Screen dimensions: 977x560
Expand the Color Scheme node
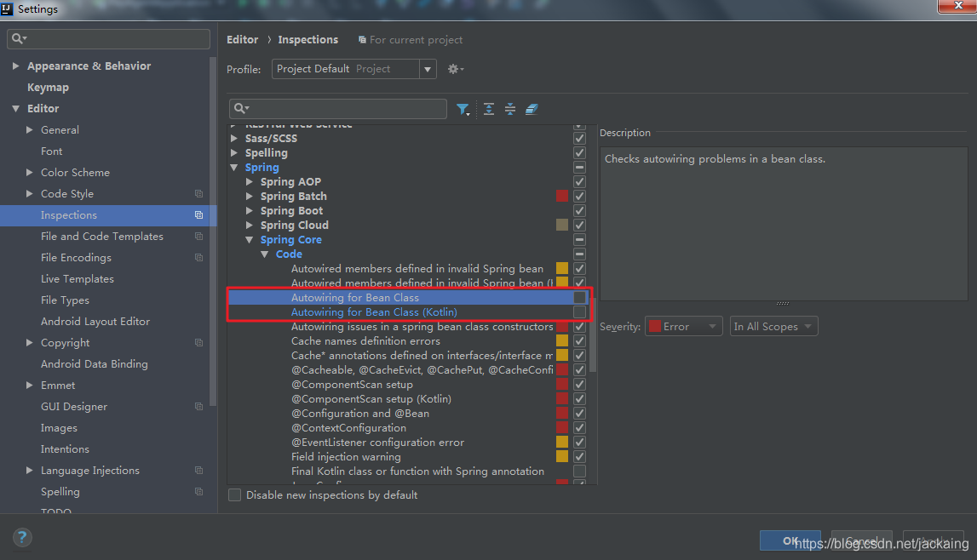tap(29, 173)
